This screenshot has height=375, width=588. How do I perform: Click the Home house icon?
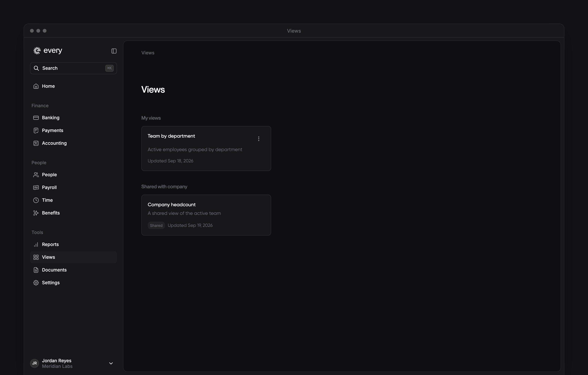tap(36, 86)
